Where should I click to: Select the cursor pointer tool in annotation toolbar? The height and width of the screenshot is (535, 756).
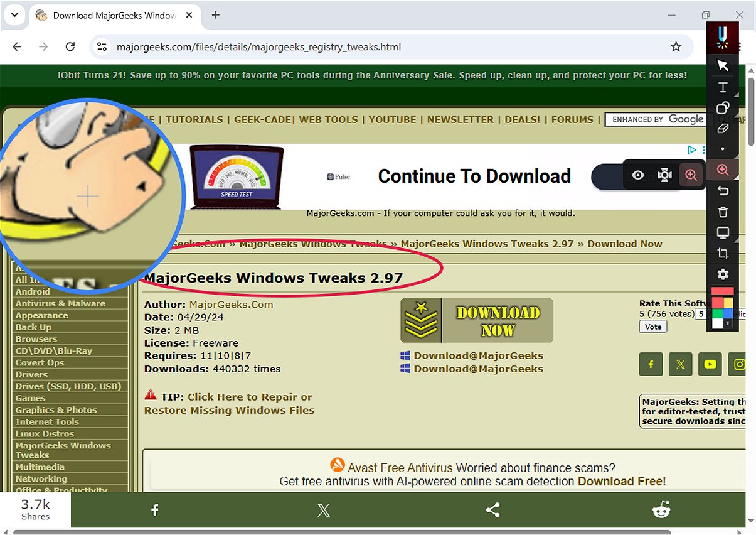[723, 65]
